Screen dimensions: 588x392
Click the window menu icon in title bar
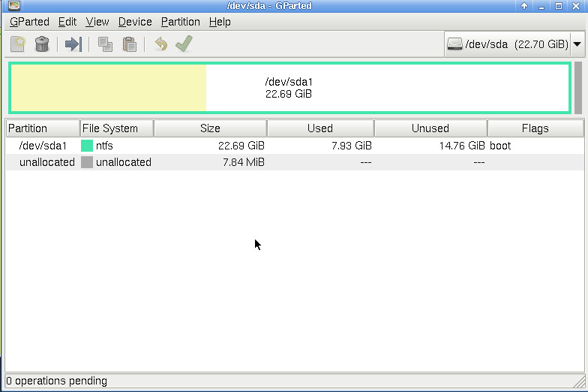tap(13, 6)
